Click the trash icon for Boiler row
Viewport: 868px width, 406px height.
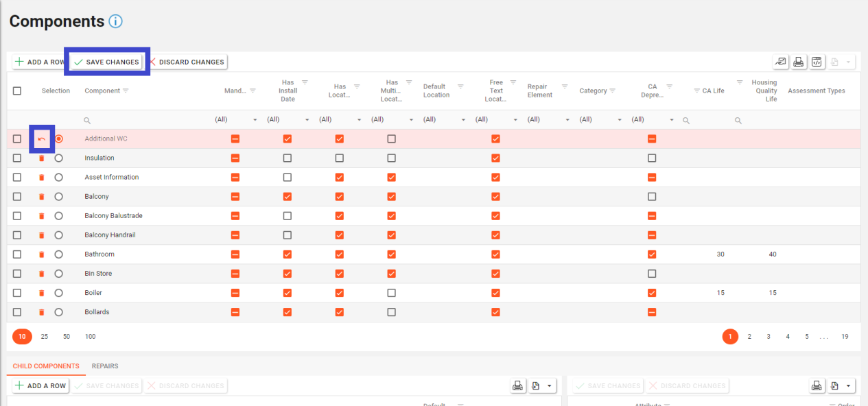tap(41, 293)
